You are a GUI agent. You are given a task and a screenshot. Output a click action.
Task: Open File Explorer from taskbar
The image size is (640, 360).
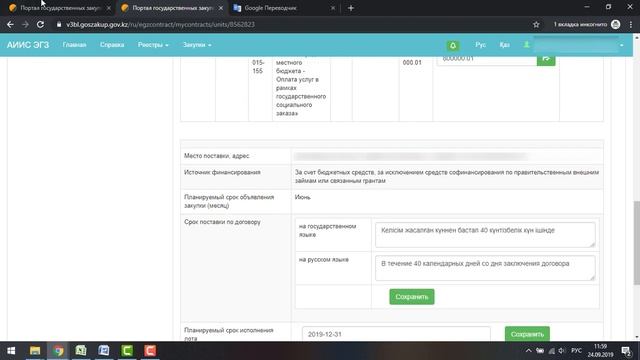coord(35,351)
